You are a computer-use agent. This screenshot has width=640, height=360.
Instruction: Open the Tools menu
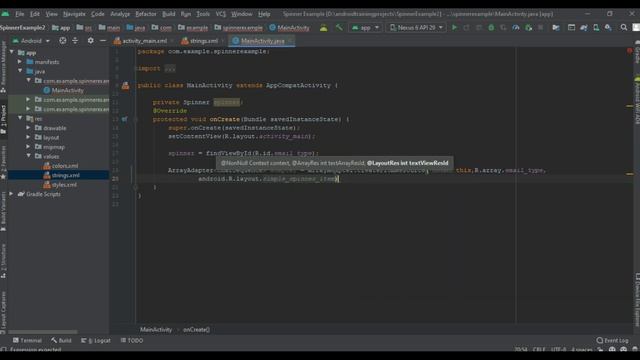[203, 14]
